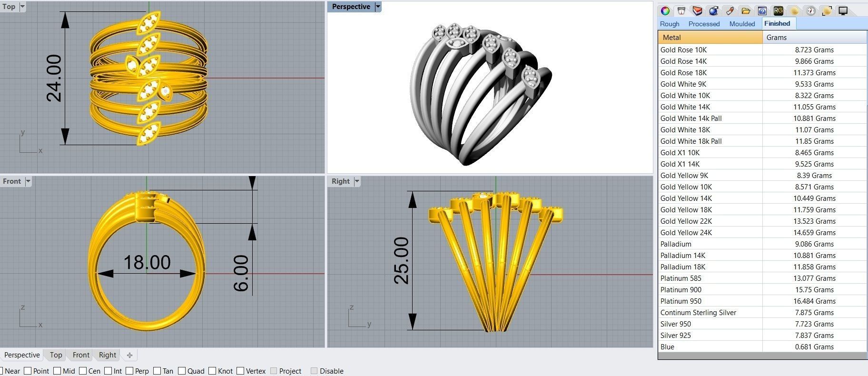Viewport: 868px width, 376px height.
Task: Select the Gold White 14k Pall row
Action: point(762,118)
